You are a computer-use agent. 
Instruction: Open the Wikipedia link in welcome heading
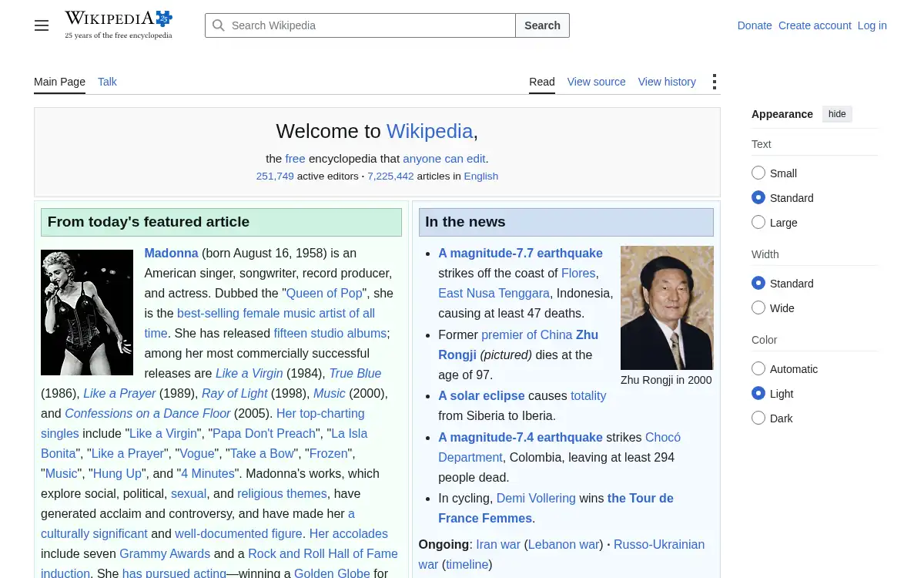tap(430, 131)
